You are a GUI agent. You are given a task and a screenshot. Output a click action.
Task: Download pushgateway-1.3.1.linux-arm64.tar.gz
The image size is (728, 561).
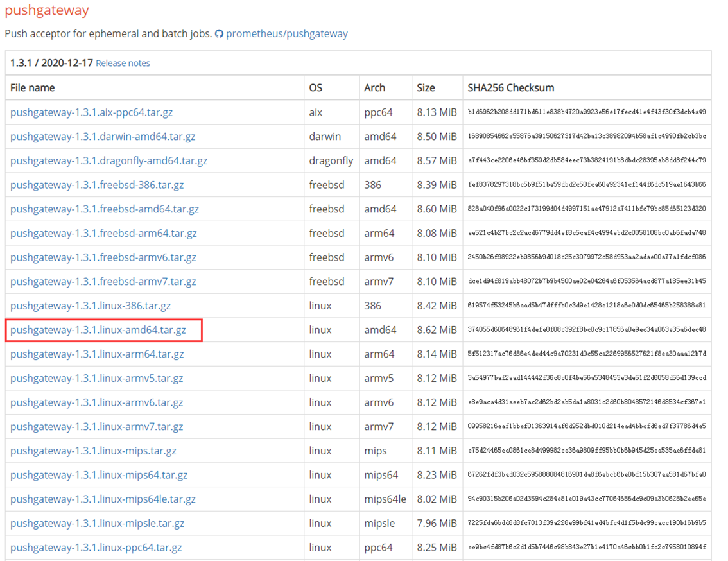97,354
